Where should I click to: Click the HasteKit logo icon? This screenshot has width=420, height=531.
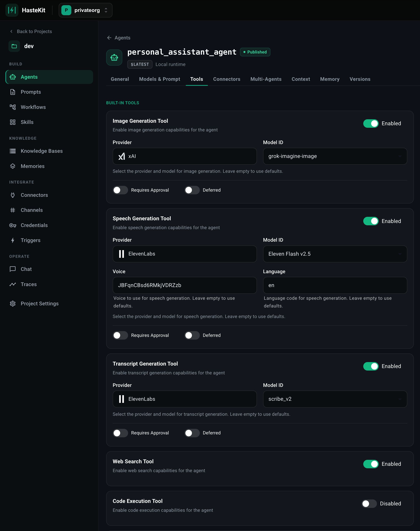pos(12,10)
